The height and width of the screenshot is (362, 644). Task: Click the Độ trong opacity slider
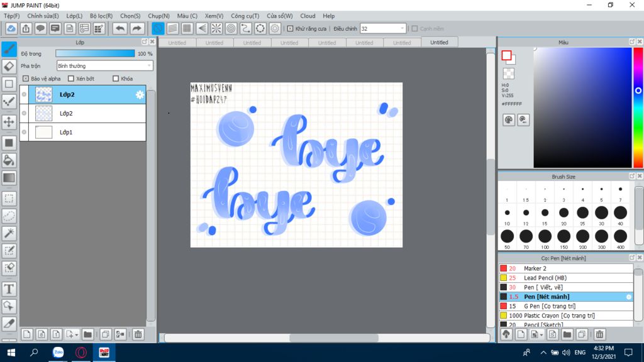(95, 53)
